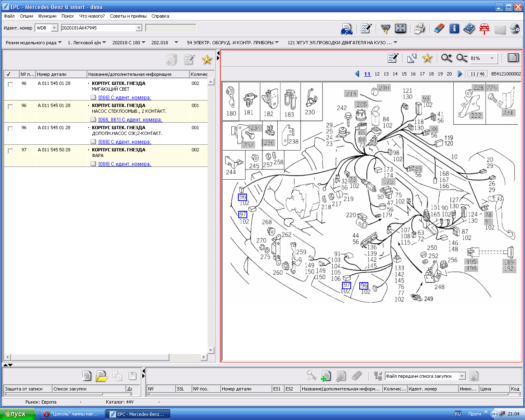525x420 pixels.
Task: Go to diagram page 20
Action: 449,74
